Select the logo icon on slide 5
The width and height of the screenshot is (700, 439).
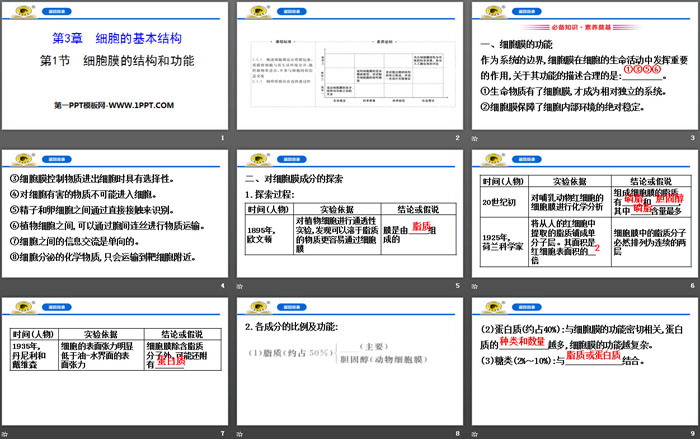(254, 158)
